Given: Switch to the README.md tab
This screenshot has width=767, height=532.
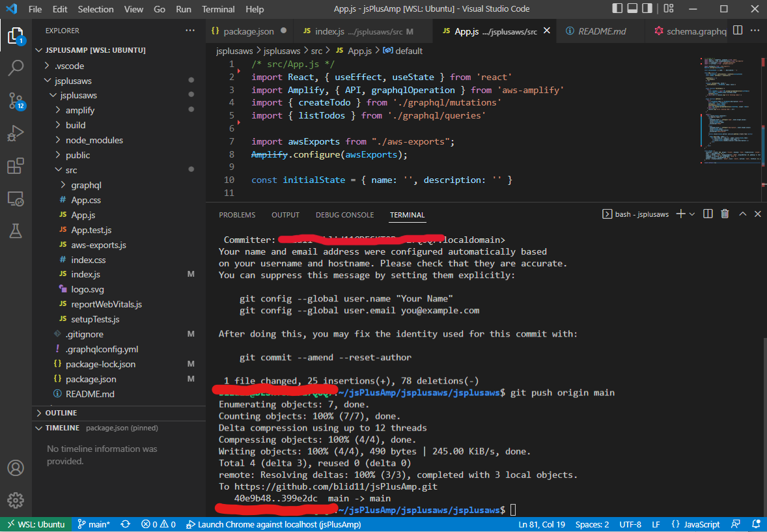Looking at the screenshot, I should 599,30.
